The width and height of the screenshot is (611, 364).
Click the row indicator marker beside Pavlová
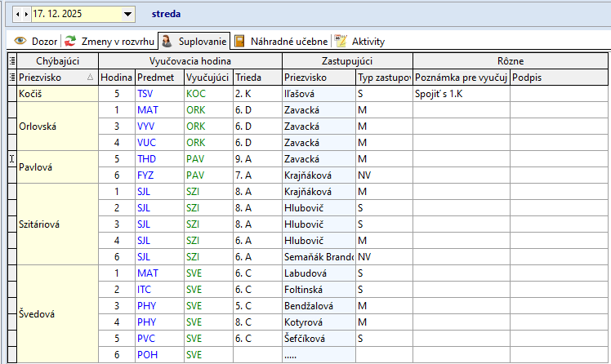pyautogui.click(x=11, y=158)
